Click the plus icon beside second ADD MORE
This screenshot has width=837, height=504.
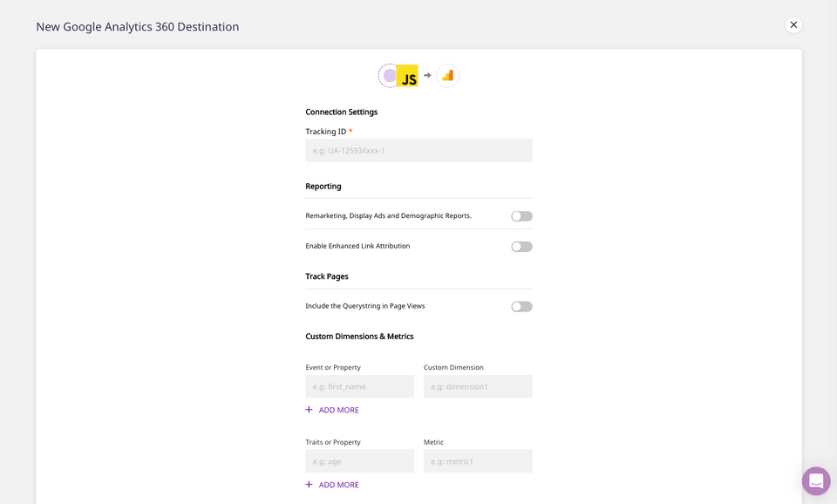308,484
